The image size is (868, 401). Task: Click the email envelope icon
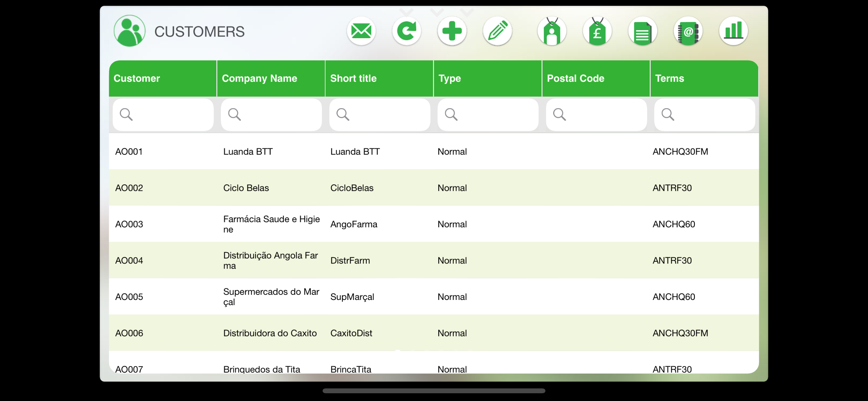pos(361,31)
